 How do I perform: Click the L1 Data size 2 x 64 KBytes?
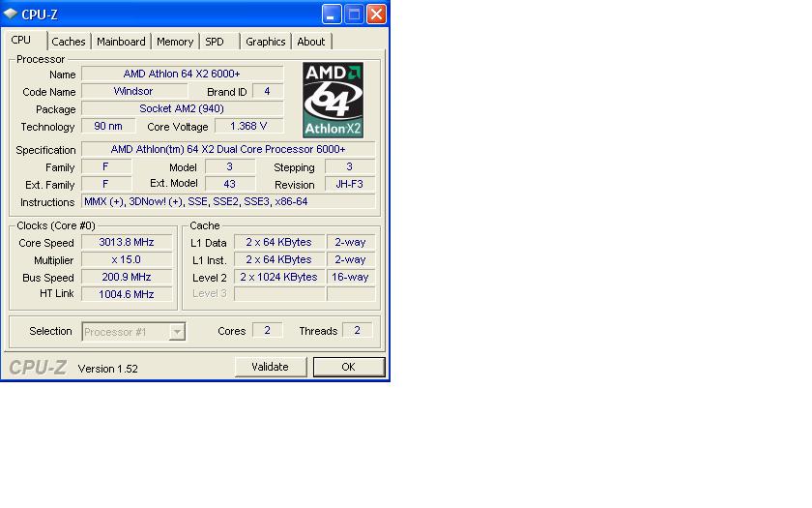coord(279,242)
